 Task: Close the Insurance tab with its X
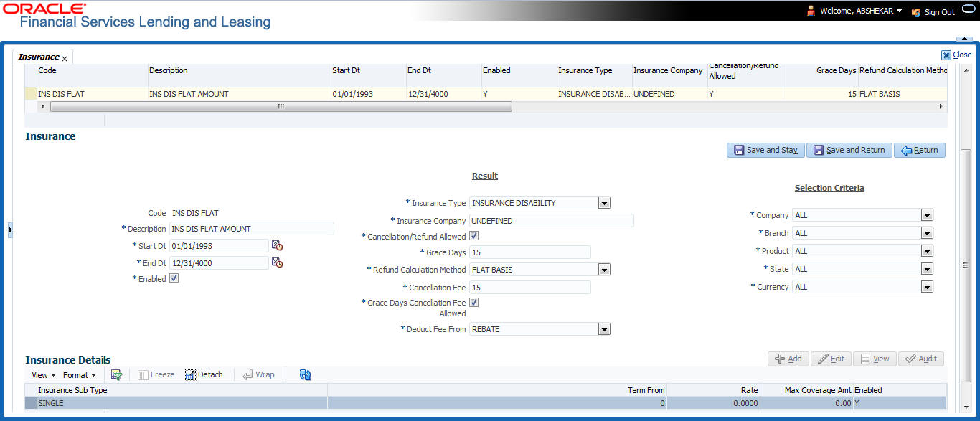point(65,58)
